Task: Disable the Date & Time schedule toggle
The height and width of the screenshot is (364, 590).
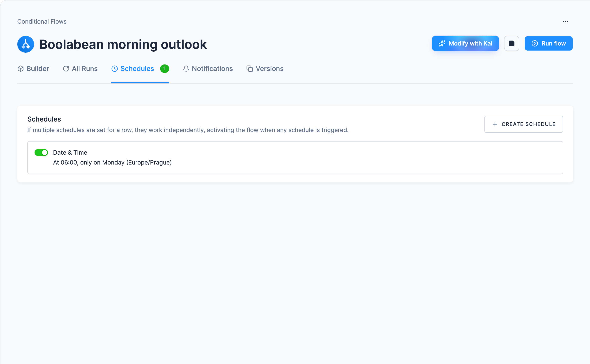Action: (x=41, y=152)
